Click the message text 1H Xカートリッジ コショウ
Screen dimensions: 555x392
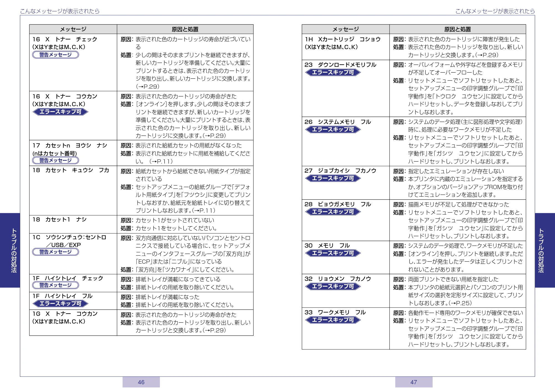click(343, 39)
